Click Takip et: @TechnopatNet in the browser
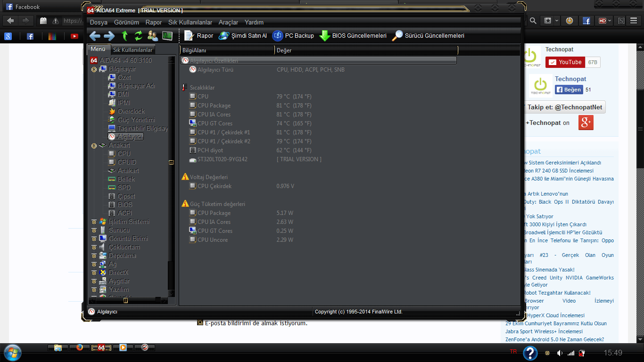This screenshot has height=362, width=644. pyautogui.click(x=564, y=107)
